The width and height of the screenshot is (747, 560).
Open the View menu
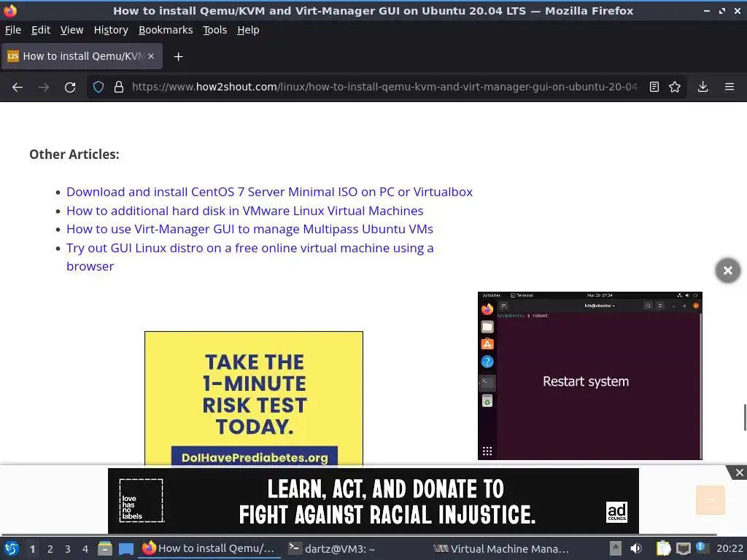(71, 30)
